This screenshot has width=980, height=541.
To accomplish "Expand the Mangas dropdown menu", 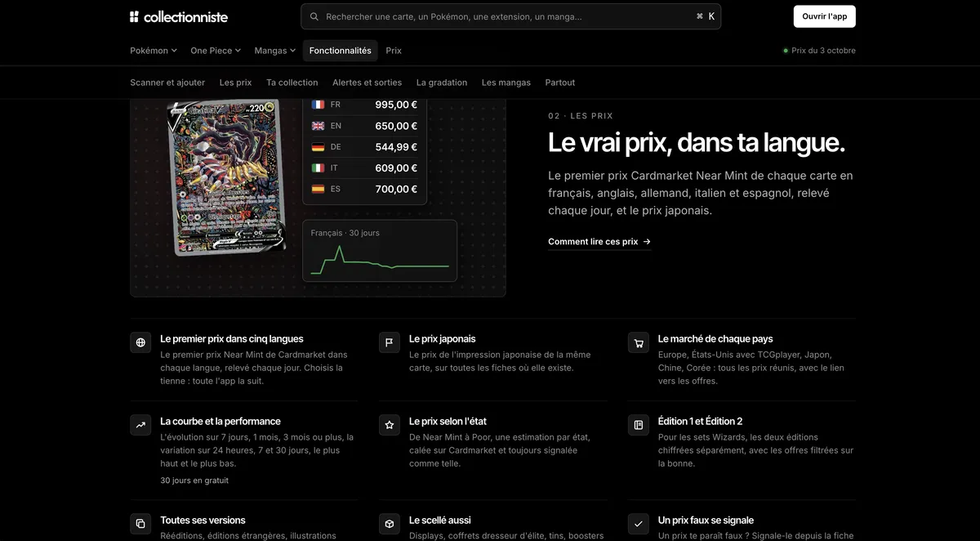I will click(275, 51).
